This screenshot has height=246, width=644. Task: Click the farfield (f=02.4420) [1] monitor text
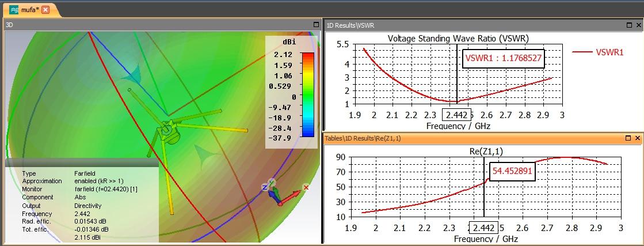tap(106, 189)
